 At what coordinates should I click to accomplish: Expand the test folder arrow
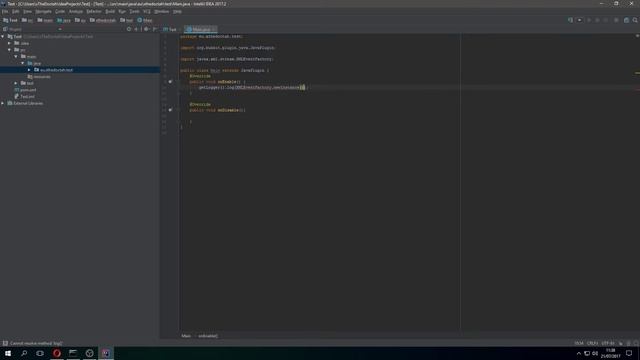click(16, 83)
